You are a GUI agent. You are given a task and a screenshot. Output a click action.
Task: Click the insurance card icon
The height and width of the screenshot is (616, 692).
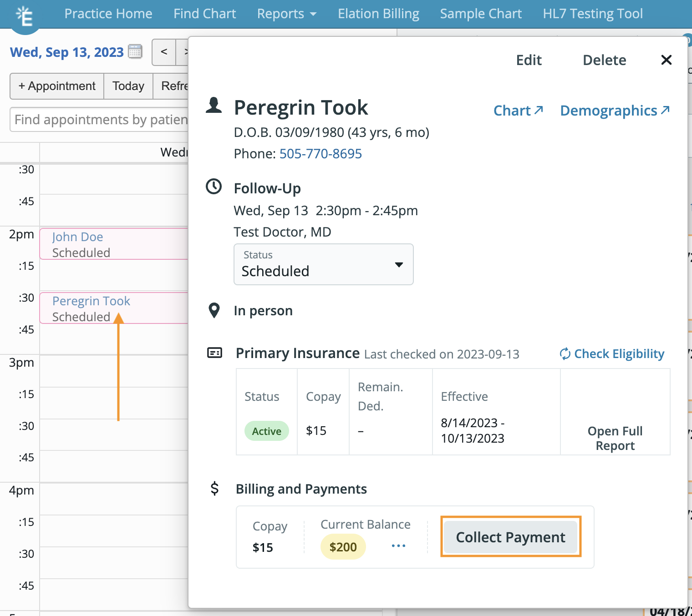tap(214, 353)
